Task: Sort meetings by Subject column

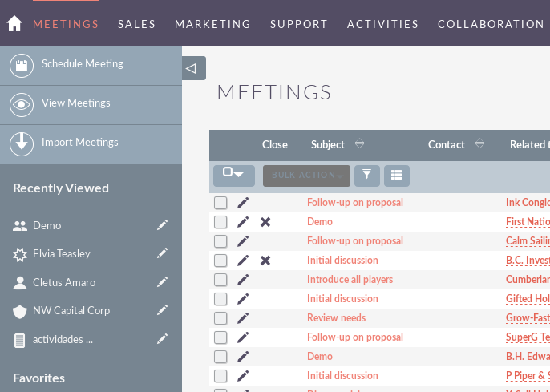Action: pyautogui.click(x=328, y=145)
